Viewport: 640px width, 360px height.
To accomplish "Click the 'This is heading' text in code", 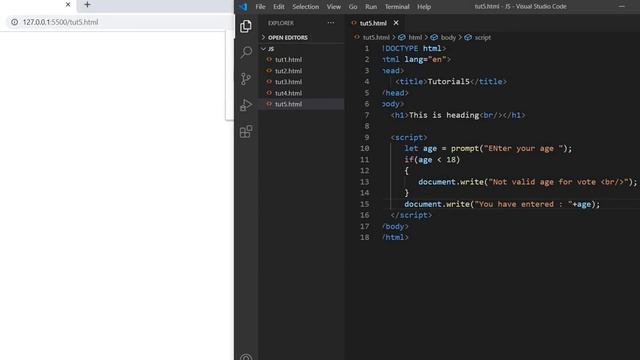I will click(444, 115).
